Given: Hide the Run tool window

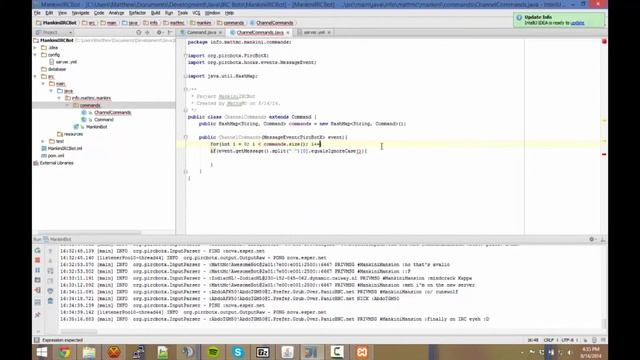Looking at the screenshot, I should pyautogui.click(x=602, y=239).
